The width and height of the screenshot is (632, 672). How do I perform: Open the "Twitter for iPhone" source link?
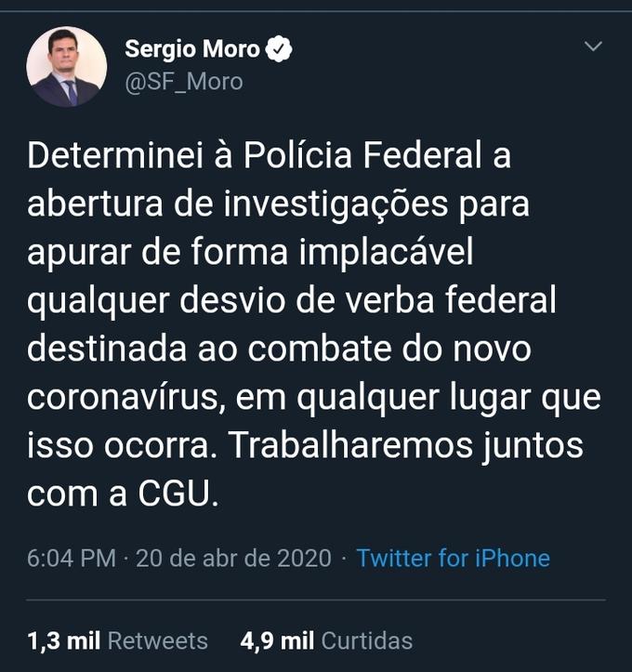453,558
